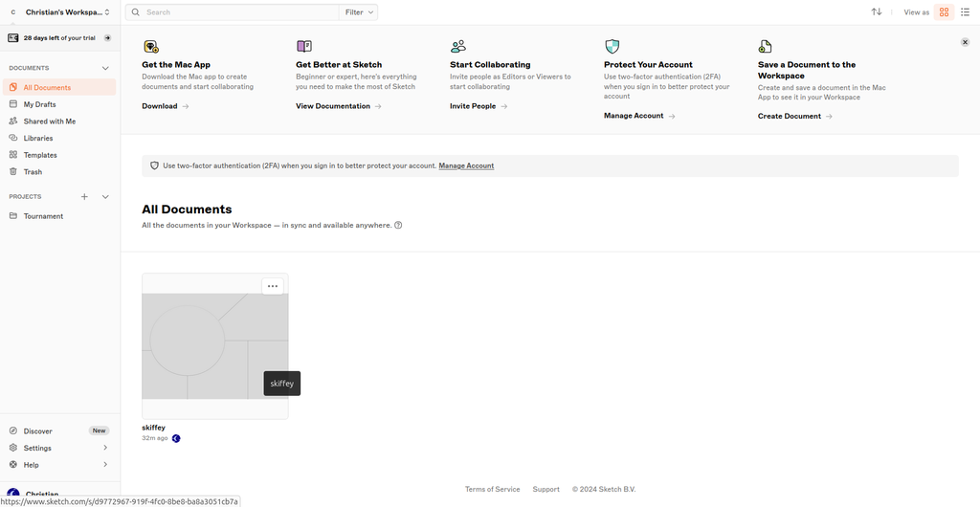Click the Protect Your Account shield icon
The height and width of the screenshot is (507, 980).
click(612, 46)
